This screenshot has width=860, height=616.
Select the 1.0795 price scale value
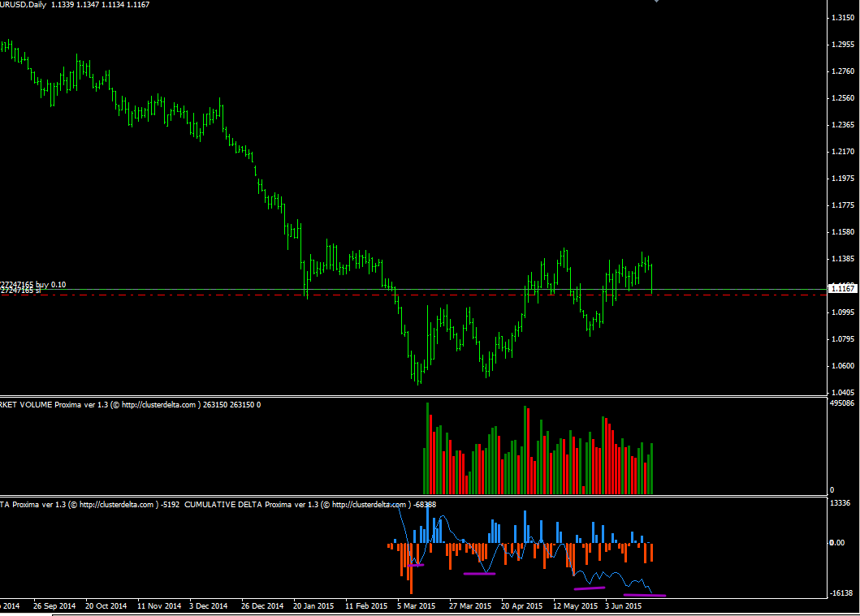[843, 339]
